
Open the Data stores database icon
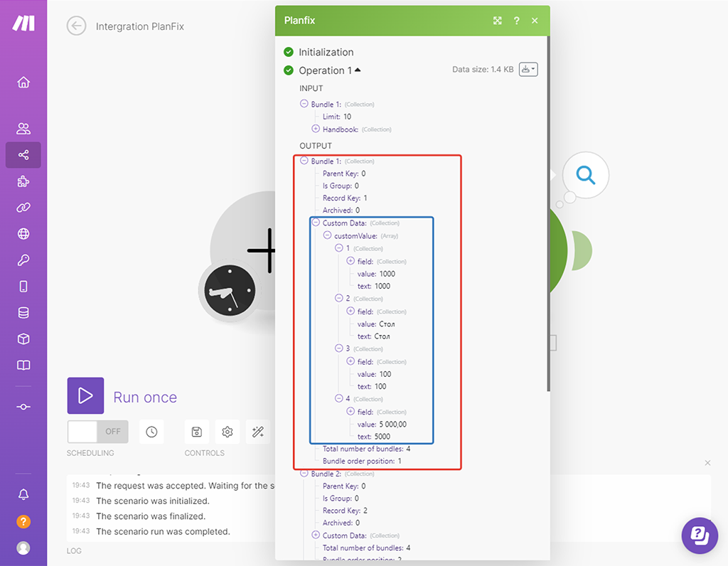click(x=23, y=312)
